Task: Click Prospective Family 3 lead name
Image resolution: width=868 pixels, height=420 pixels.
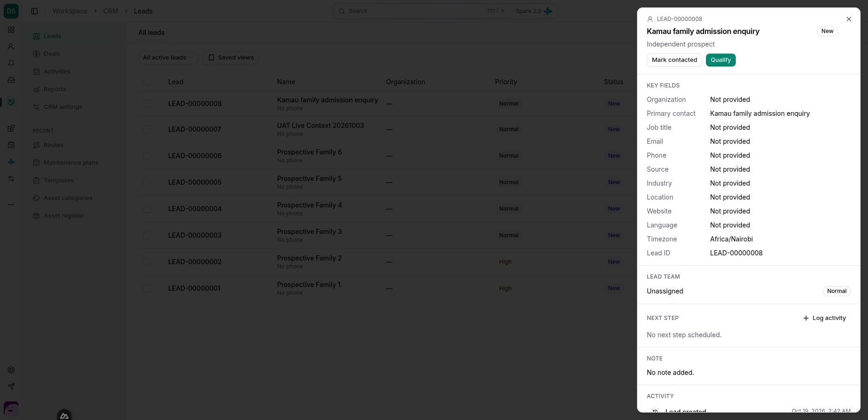Action: click(x=309, y=232)
